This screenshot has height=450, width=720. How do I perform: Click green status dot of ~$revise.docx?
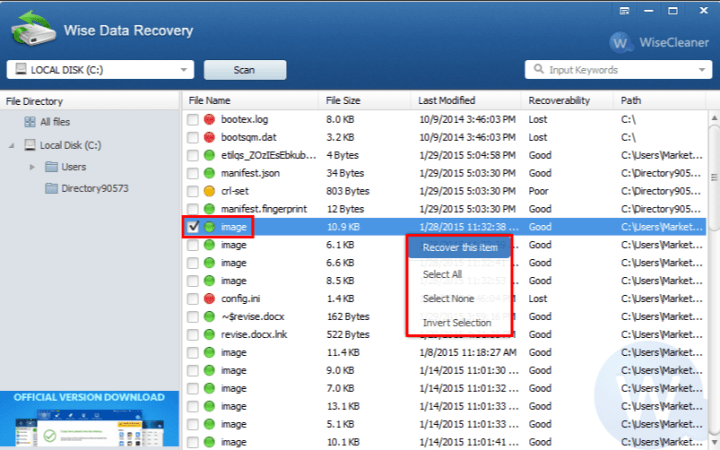pos(209,316)
